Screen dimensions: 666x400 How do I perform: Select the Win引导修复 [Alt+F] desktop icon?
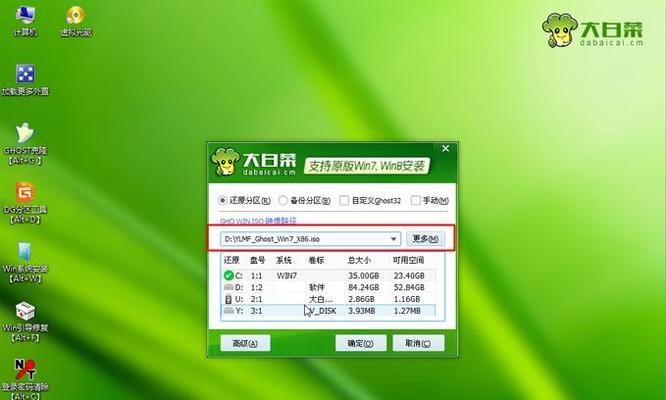(x=25, y=321)
